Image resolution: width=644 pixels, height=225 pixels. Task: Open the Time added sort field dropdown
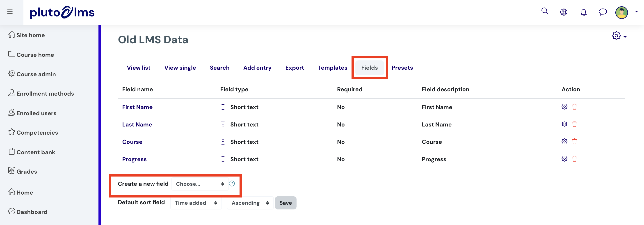tap(196, 203)
